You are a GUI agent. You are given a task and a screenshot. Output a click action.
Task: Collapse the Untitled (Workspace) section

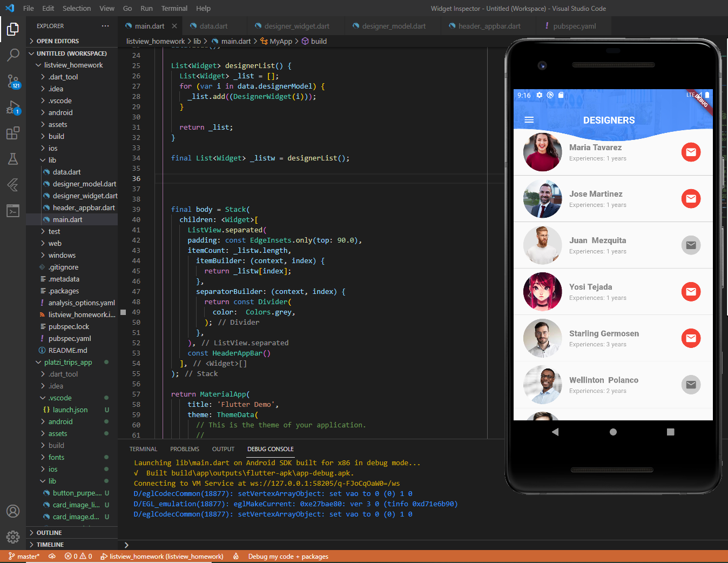coord(72,53)
